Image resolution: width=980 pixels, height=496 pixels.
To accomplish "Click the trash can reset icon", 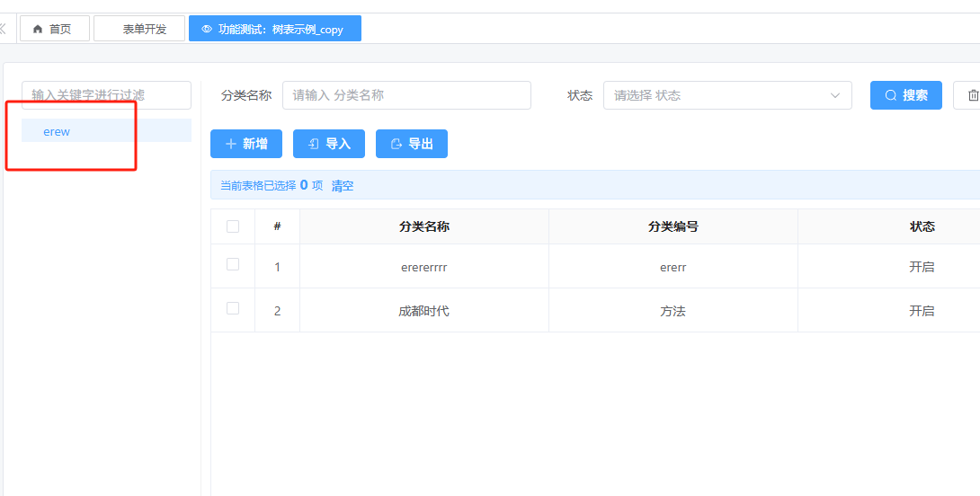I will pyautogui.click(x=972, y=95).
